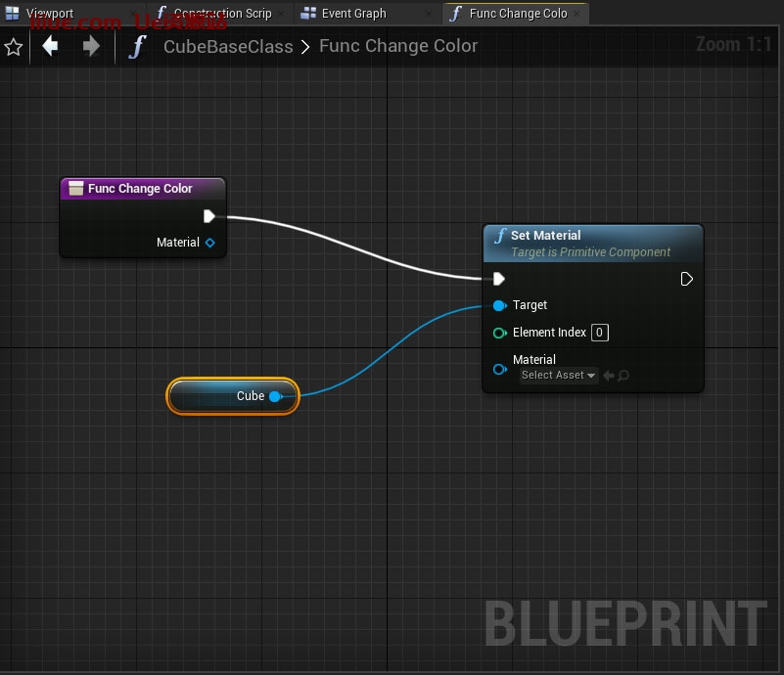Click the exec output pin on Func Change Color

click(208, 216)
